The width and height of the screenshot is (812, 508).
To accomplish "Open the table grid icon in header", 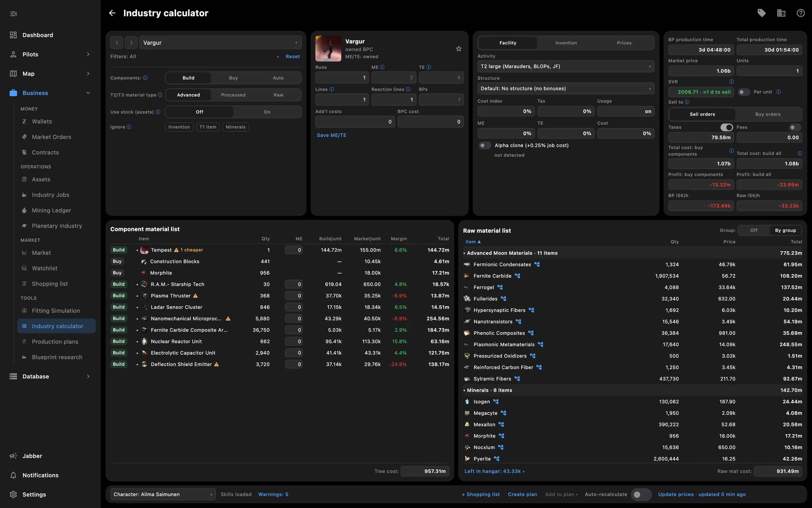I will click(781, 13).
